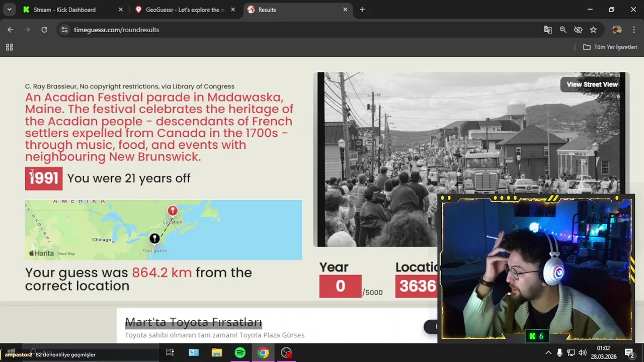
Task: Close the GeoGuessr tab
Action: [x=233, y=10]
